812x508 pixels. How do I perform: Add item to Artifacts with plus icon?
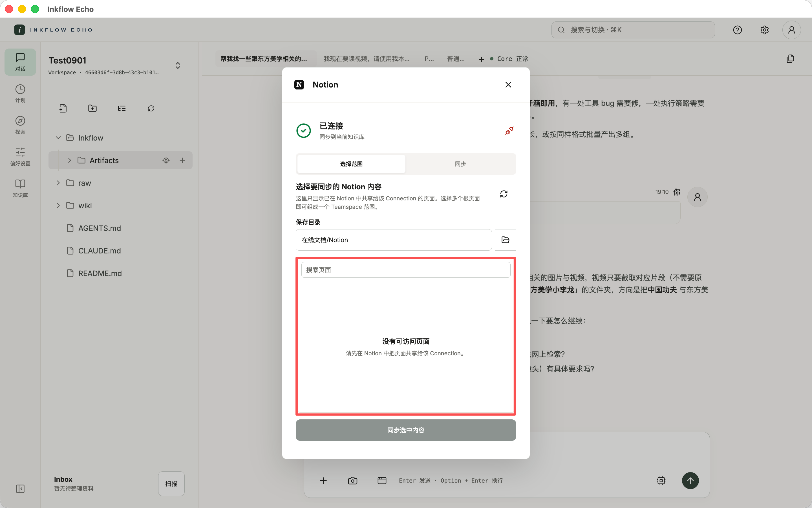point(182,160)
